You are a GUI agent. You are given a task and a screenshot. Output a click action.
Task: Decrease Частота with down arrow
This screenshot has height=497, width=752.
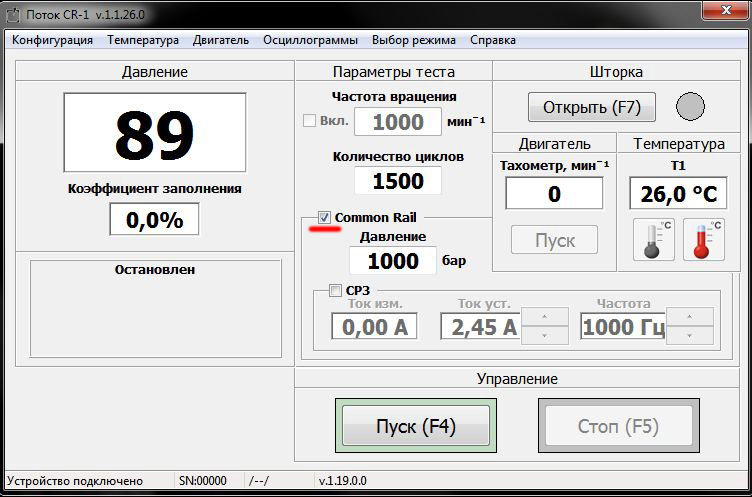click(x=690, y=335)
